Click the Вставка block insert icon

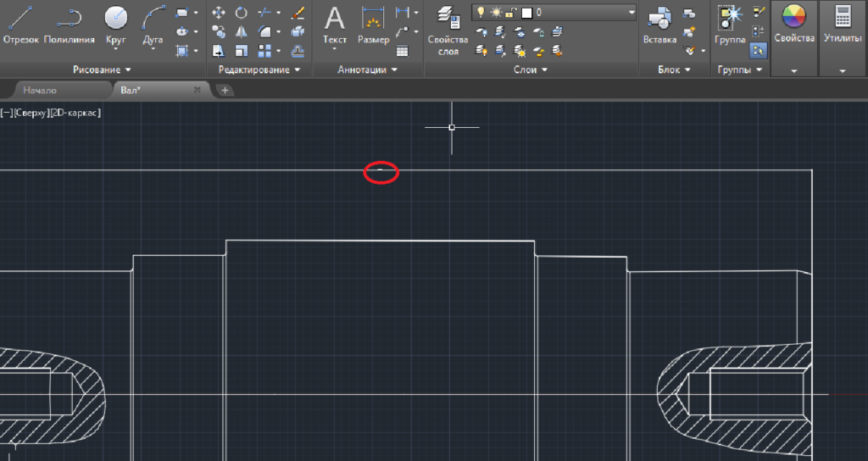tap(659, 20)
